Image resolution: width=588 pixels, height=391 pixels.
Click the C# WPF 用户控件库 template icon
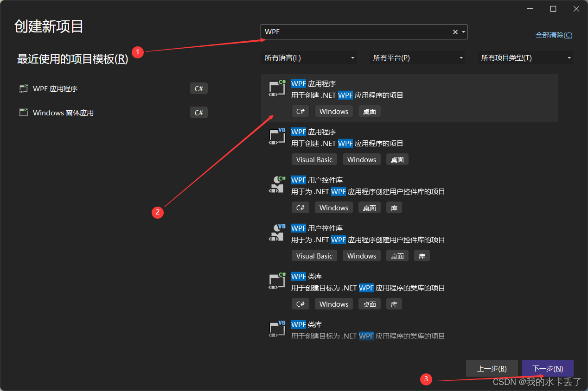pyautogui.click(x=278, y=184)
